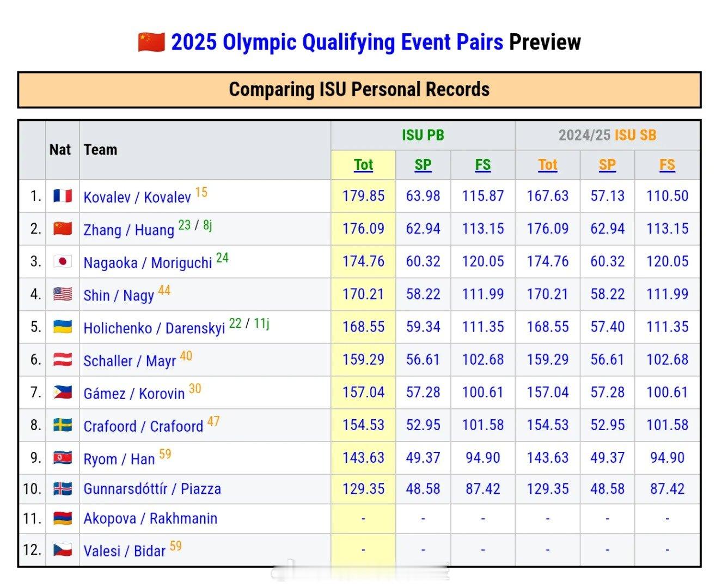722x588 pixels.
Task: Click the Iceland flag beside Gunnarsdóttír / Piazza
Action: (63, 488)
